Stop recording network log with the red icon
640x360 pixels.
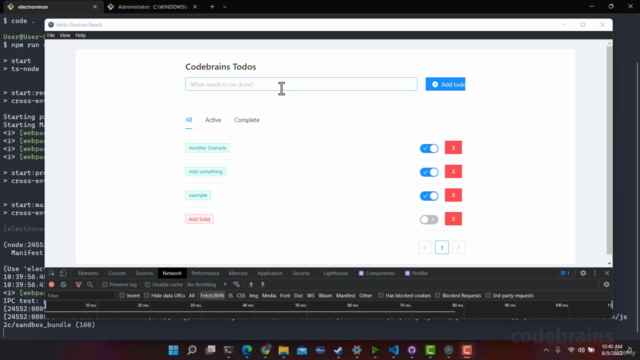tap(51, 284)
